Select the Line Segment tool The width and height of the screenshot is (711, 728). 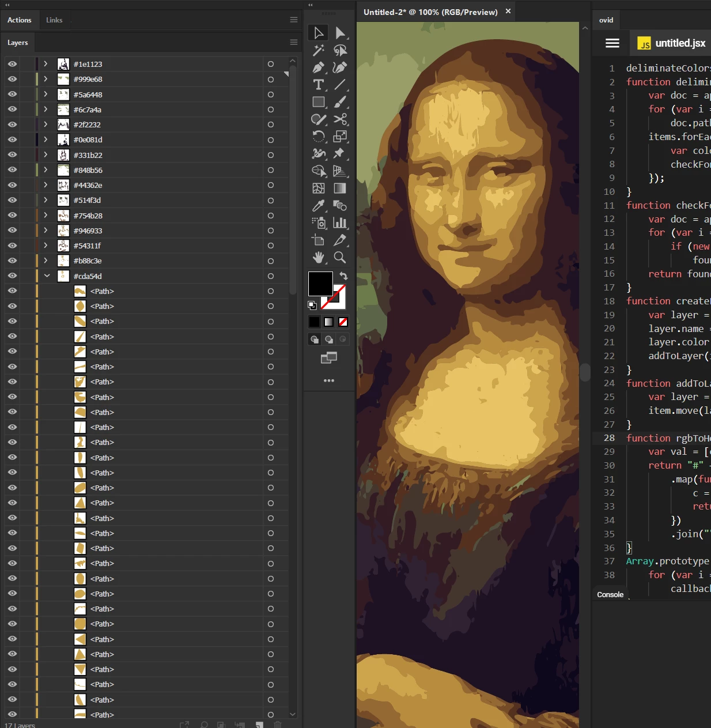point(341,85)
